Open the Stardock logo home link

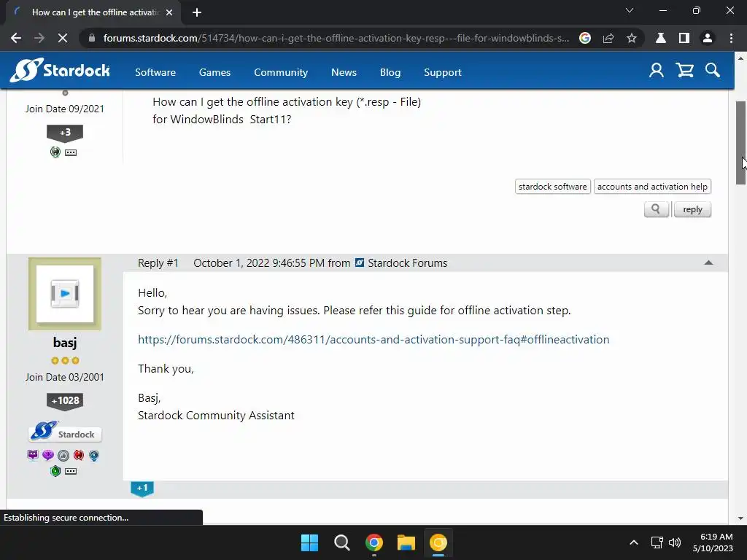tap(61, 71)
